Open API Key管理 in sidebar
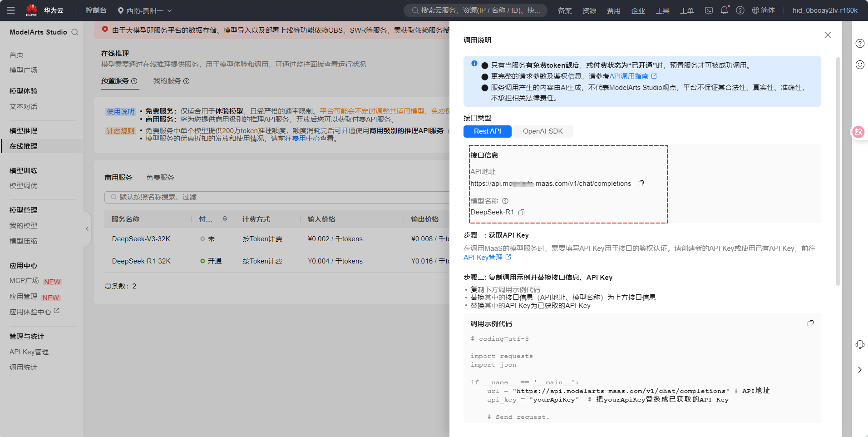 [29, 352]
